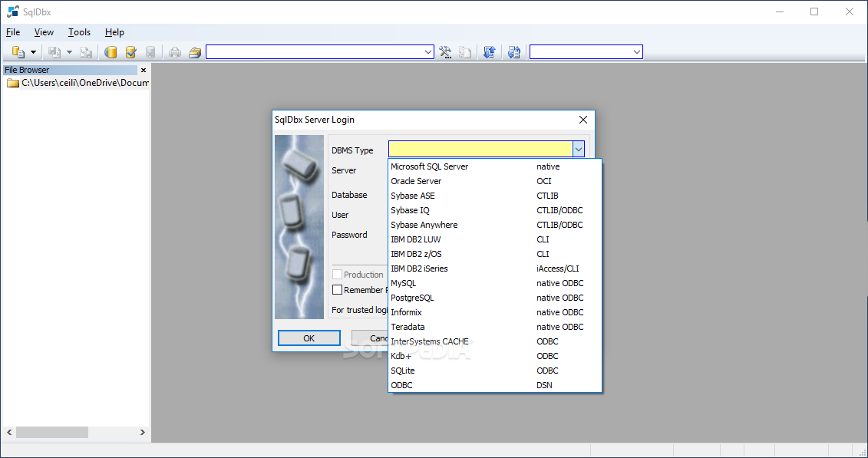Choose IBM DB2 iSeries from the list
Image resolution: width=868 pixels, height=458 pixels.
(495, 269)
